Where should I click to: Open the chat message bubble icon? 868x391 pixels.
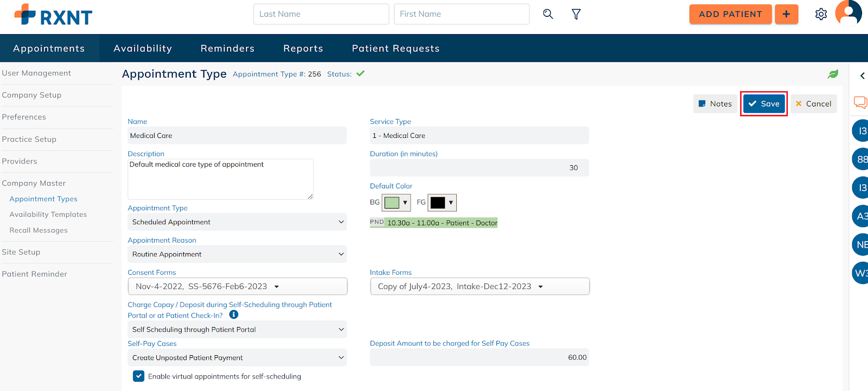pos(860,102)
